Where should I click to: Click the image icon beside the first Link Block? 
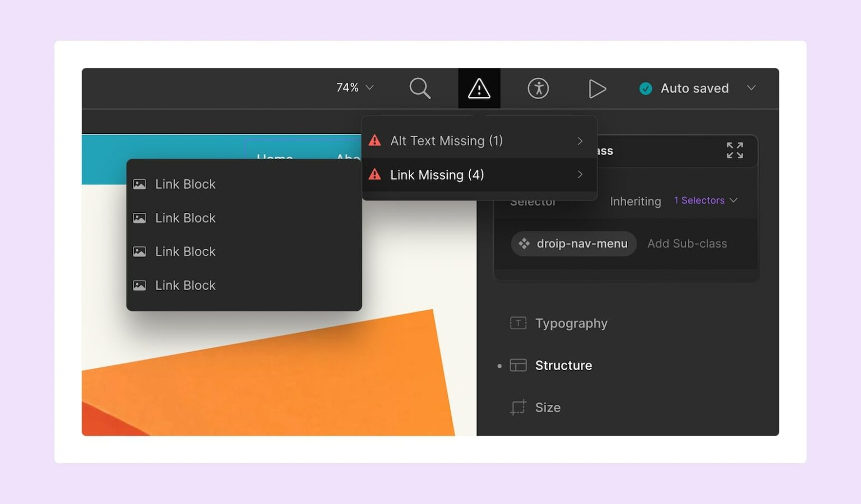click(140, 184)
